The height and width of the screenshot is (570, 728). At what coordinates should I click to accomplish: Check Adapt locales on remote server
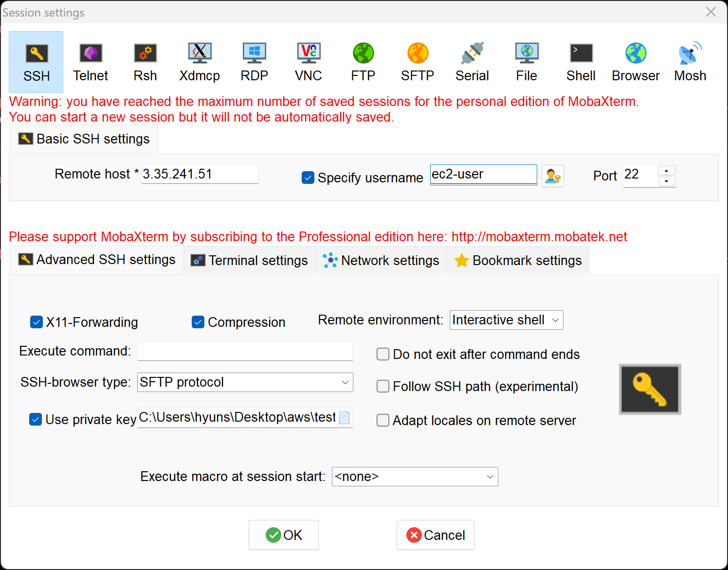pos(383,420)
